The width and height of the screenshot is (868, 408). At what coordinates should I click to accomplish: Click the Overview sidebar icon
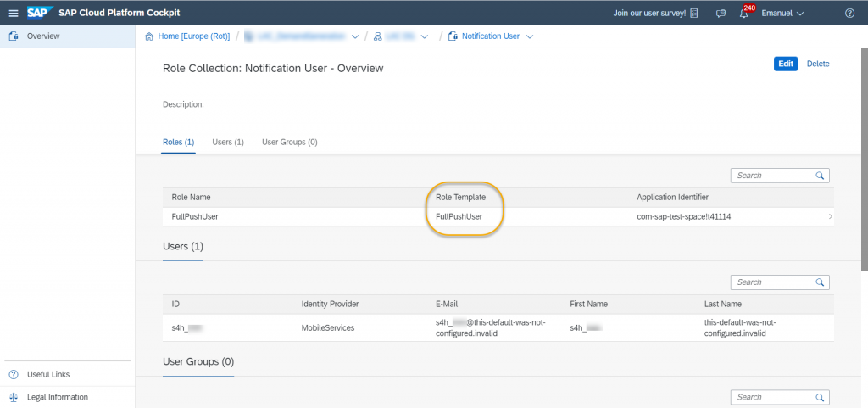click(x=14, y=36)
